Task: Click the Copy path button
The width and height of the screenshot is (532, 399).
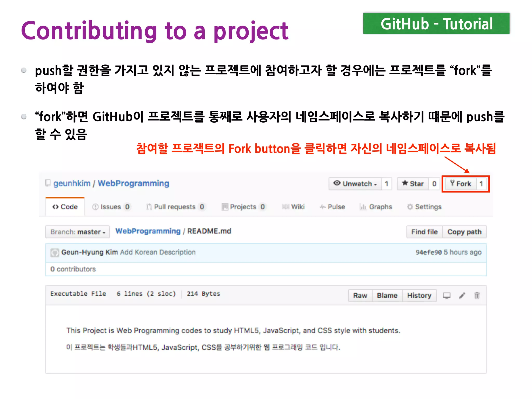Action: pos(464,232)
